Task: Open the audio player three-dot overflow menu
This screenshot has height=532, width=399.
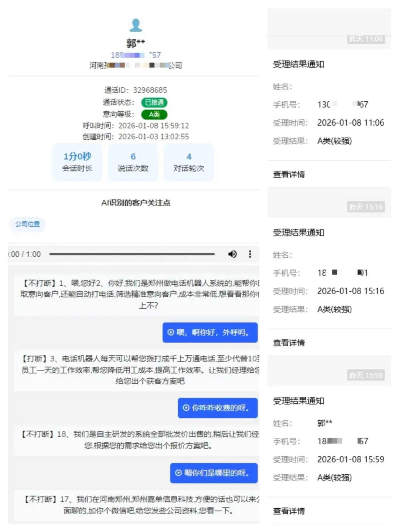Action: coord(250,254)
